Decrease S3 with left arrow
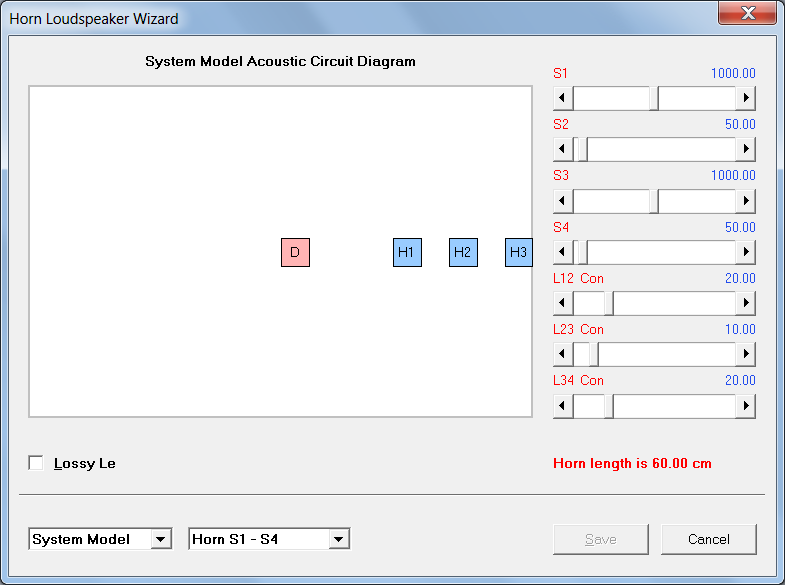Viewport: 785px width, 585px height. click(x=563, y=201)
